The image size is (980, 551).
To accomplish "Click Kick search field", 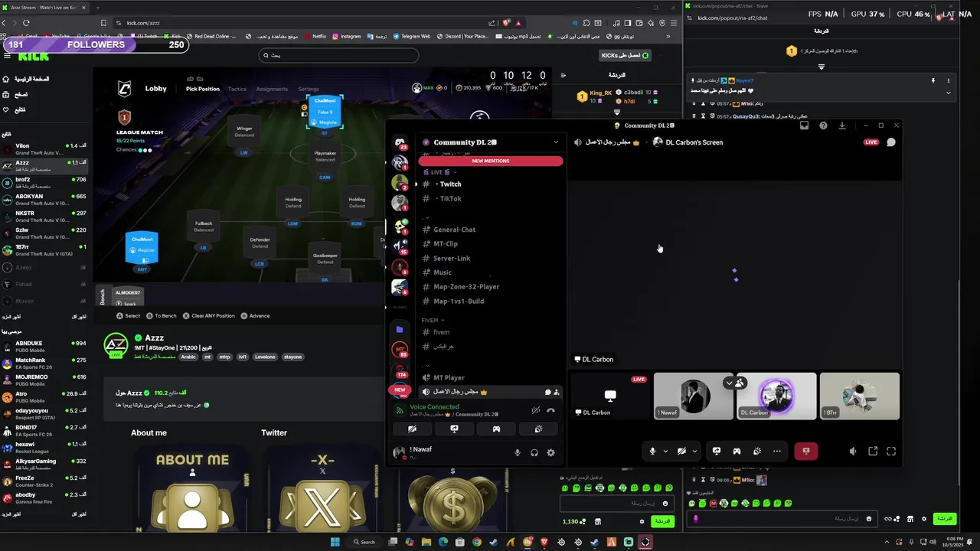I will click(x=338, y=55).
